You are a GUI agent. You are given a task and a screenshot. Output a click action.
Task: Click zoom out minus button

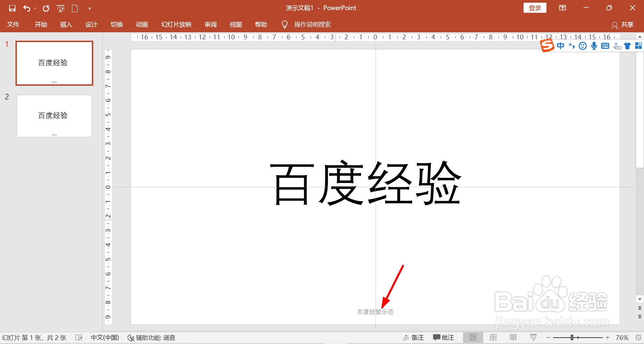[548, 337]
